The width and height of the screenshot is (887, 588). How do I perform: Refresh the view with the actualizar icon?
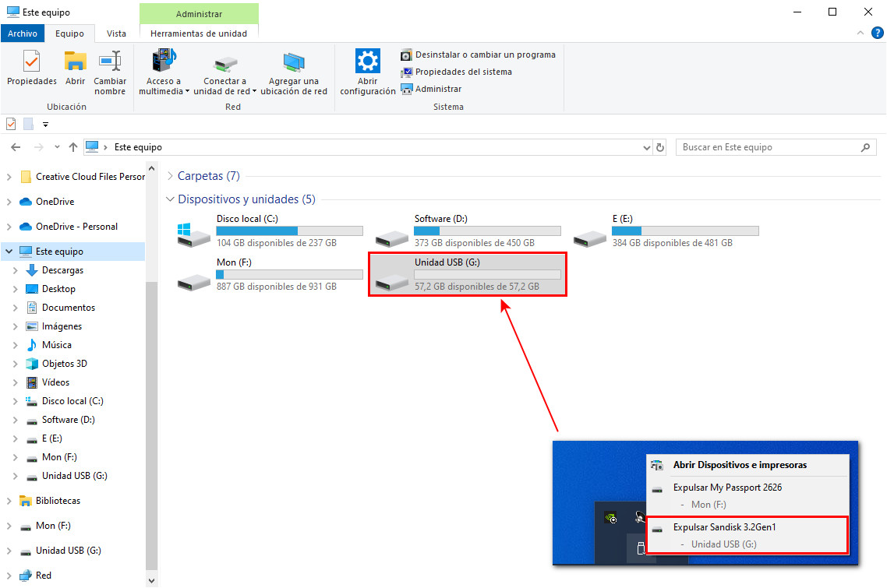tap(659, 146)
